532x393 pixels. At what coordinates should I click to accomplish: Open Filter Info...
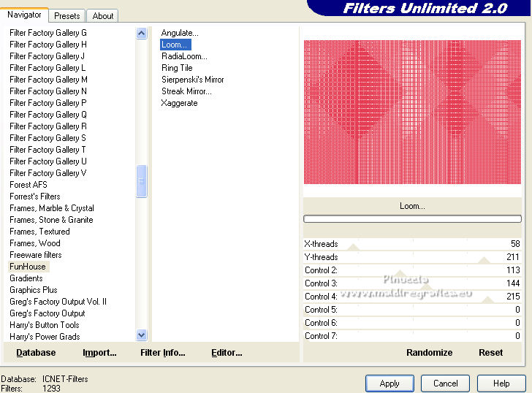(163, 353)
